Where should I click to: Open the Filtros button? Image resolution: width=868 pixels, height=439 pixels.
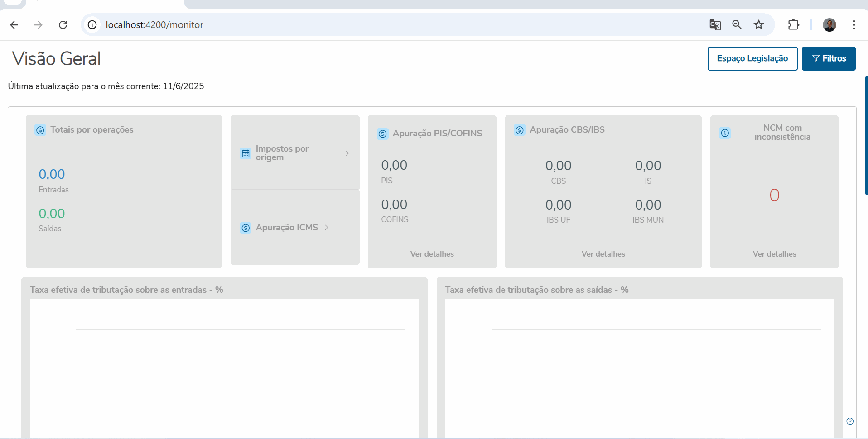(829, 58)
